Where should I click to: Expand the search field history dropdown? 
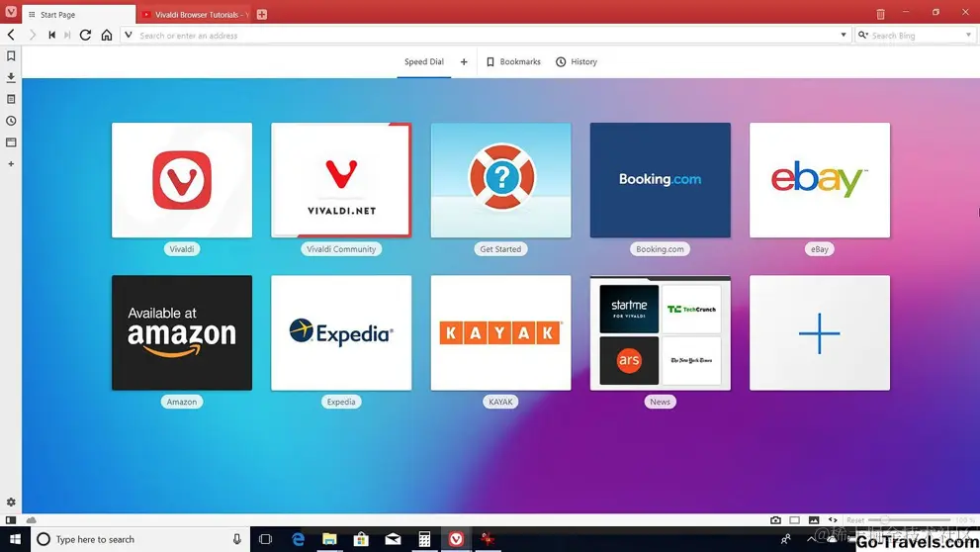[968, 36]
